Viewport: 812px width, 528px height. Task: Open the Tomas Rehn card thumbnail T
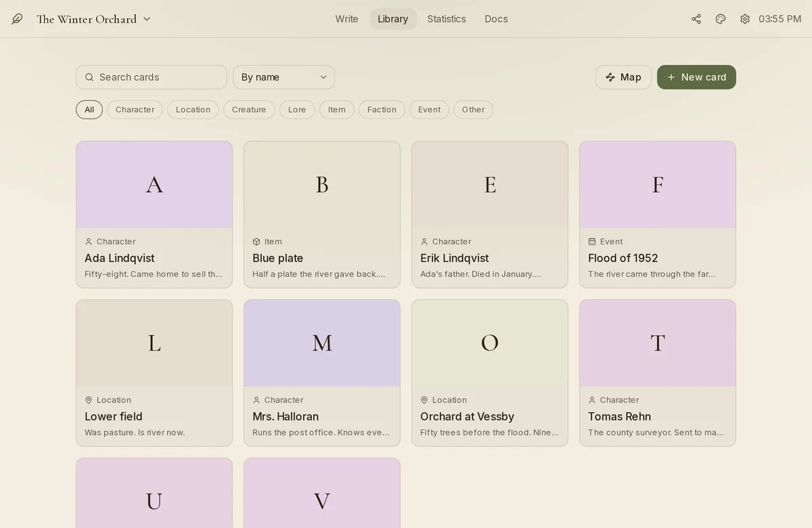(658, 343)
